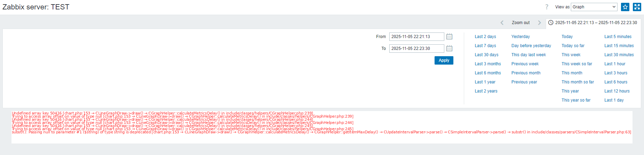Open calendar picker for To date
Screen dimensions: 644x155
[449, 49]
